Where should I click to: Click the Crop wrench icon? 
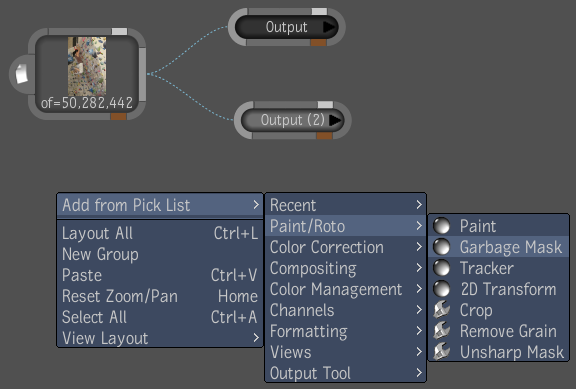click(x=442, y=310)
